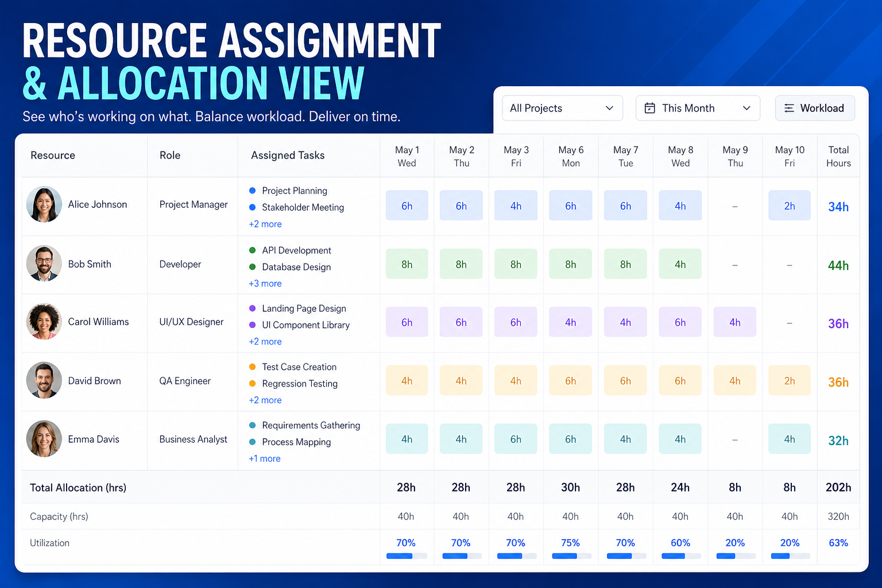Viewport: 882px width, 588px height.
Task: Click the Total Hours column header
Action: click(838, 156)
